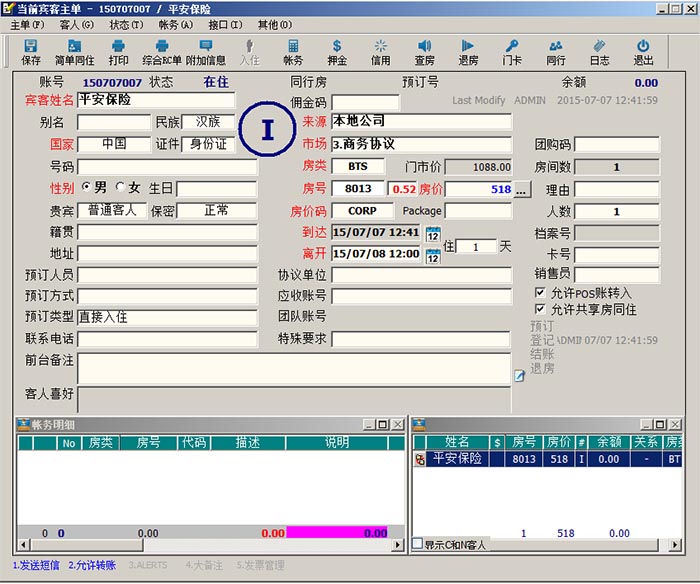This screenshot has height=584, width=700.
Task: Select 男 gender radio button
Action: tap(86, 187)
